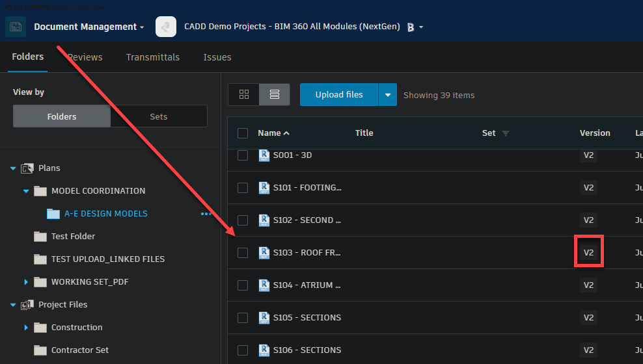This screenshot has width=643, height=364.
Task: Click the Revit file icon for S104 - ATRIUM
Action: (264, 285)
